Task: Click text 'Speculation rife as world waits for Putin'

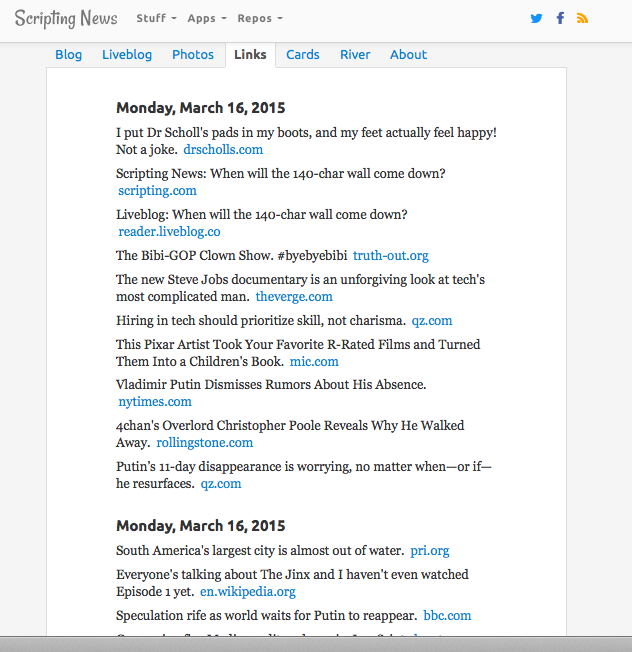Action: (x=232, y=615)
